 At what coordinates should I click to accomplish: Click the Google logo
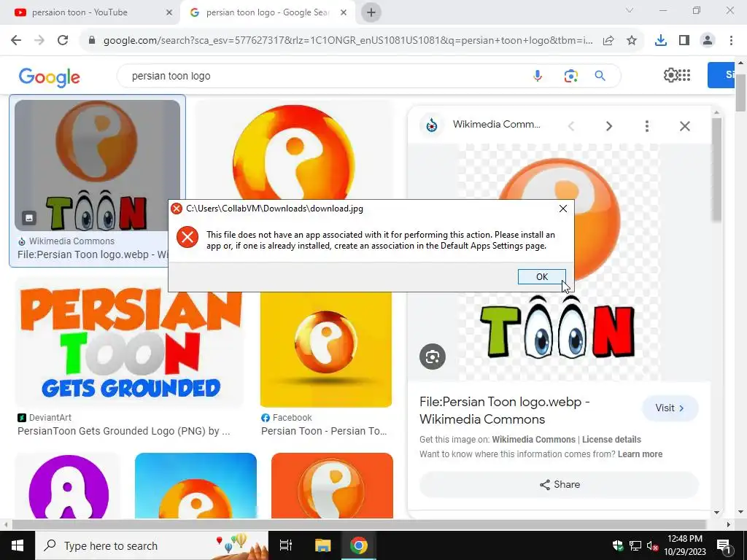pos(49,77)
